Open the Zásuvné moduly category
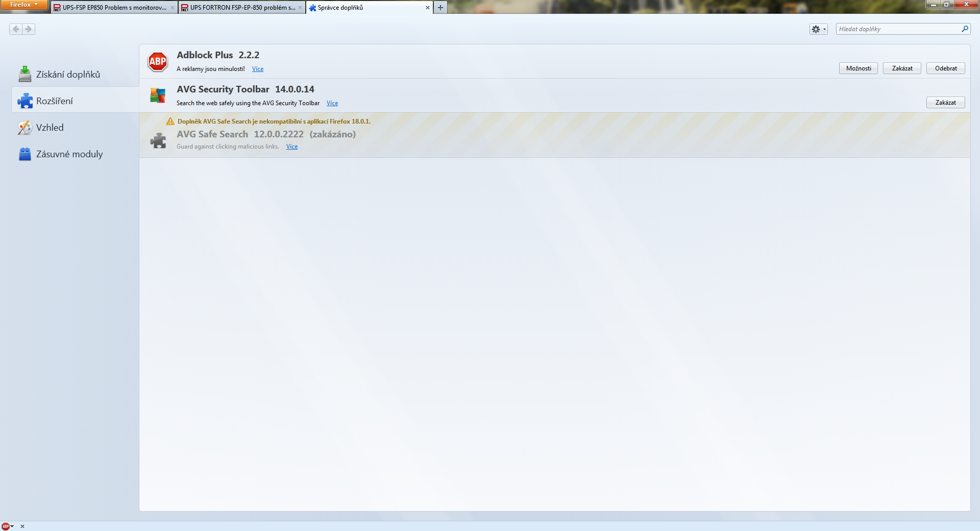This screenshot has width=980, height=531. tap(75, 154)
